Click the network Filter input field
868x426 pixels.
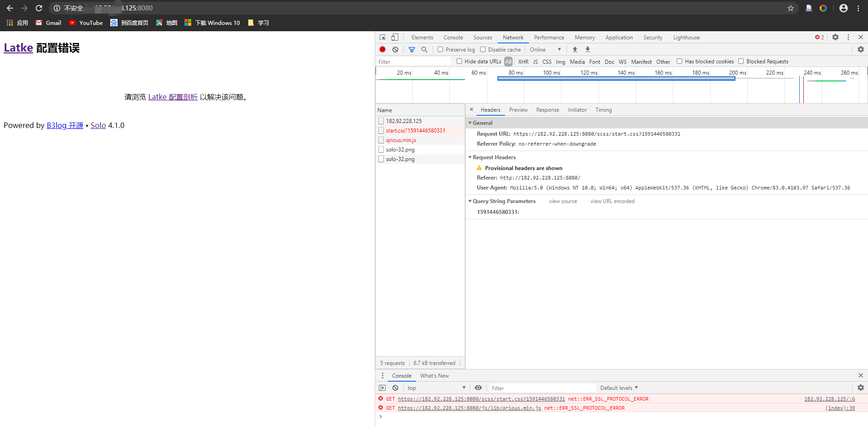click(413, 62)
